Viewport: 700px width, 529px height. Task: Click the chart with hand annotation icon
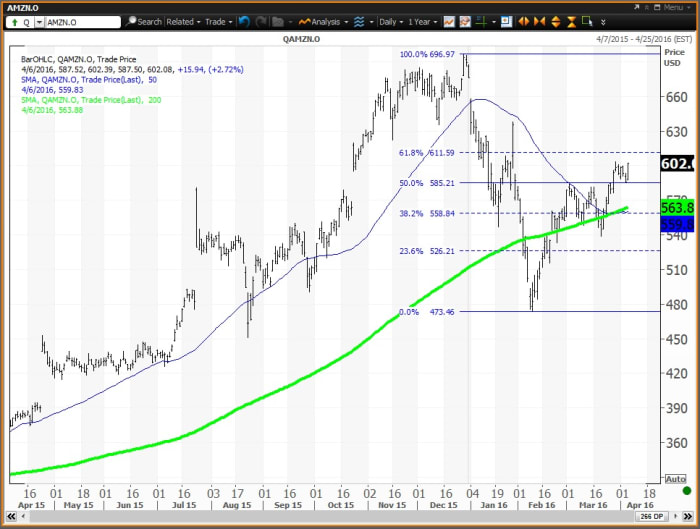(465, 21)
